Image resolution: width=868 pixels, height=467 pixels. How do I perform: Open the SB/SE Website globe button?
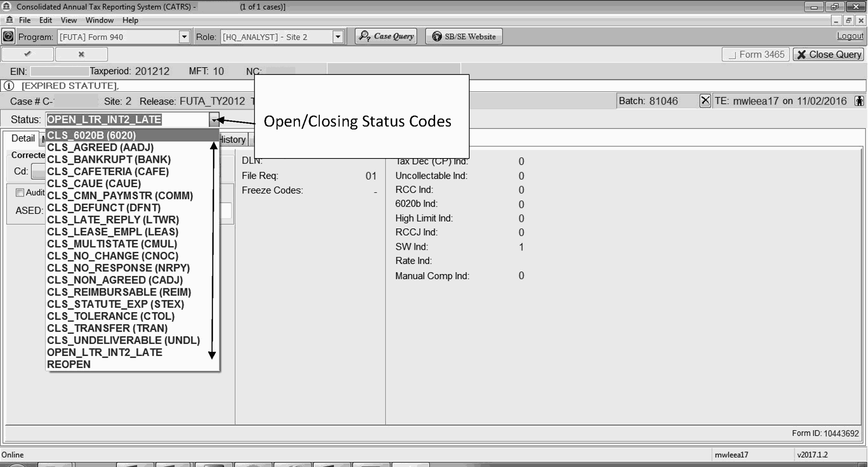[x=464, y=36]
